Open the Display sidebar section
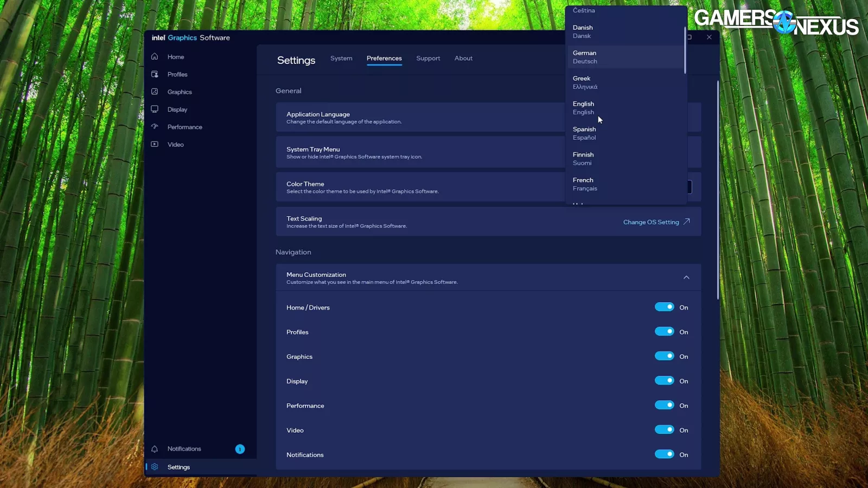 coord(154,109)
